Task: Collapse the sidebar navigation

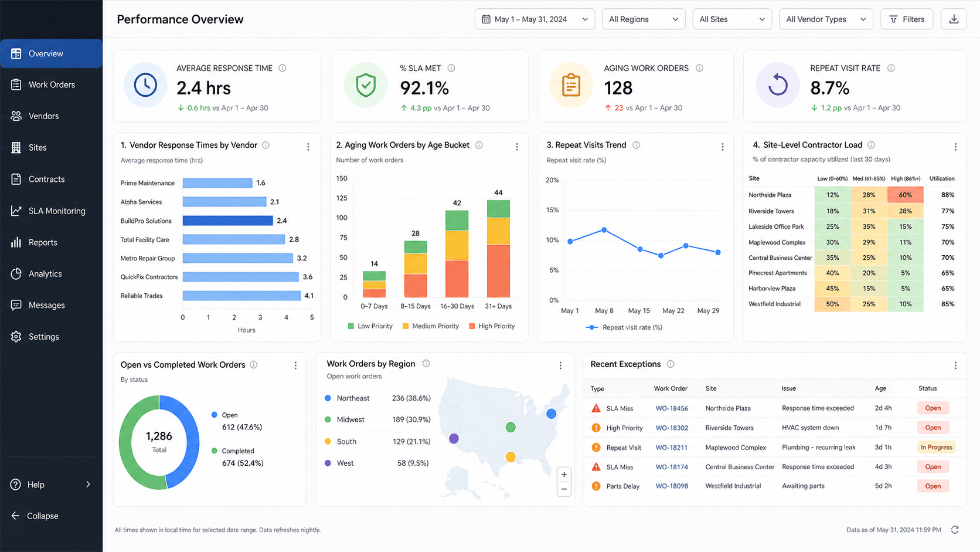Action: tap(35, 516)
